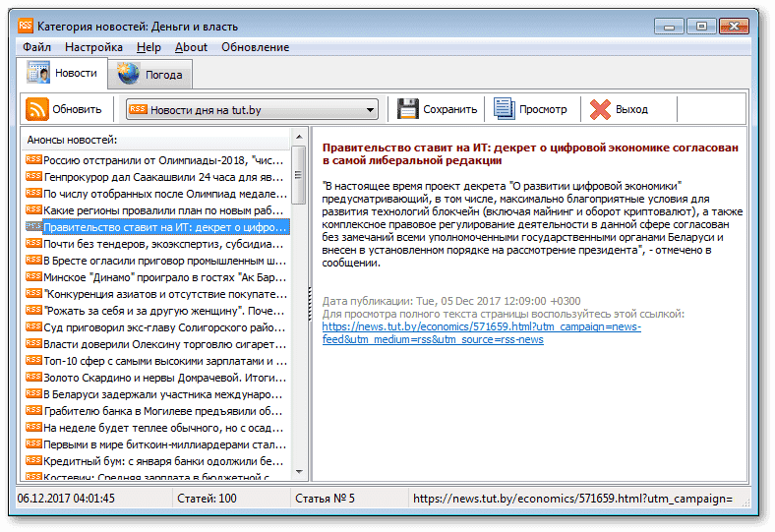Click RSS icon beside Генпрокурор news item
Screen dimensions: 775x532
[x=33, y=177]
